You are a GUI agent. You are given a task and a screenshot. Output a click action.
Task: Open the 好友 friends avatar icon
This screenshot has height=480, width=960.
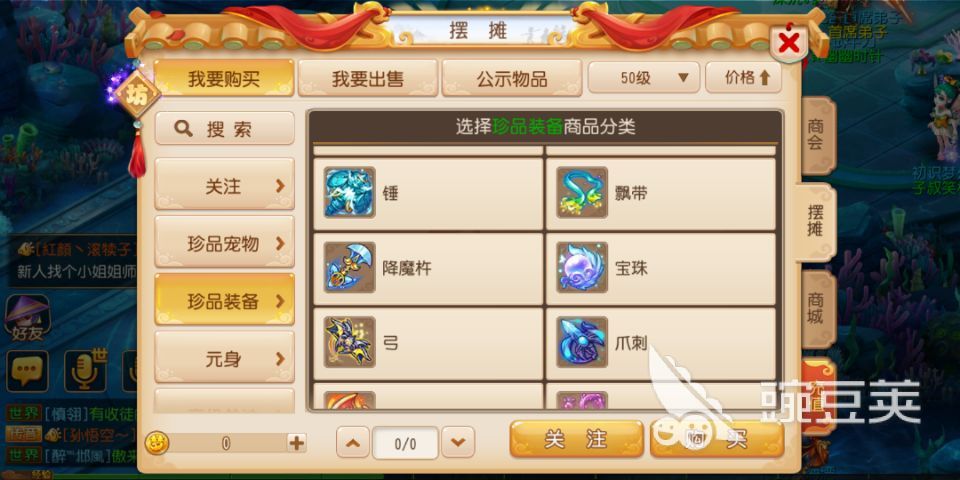pyautogui.click(x=27, y=317)
